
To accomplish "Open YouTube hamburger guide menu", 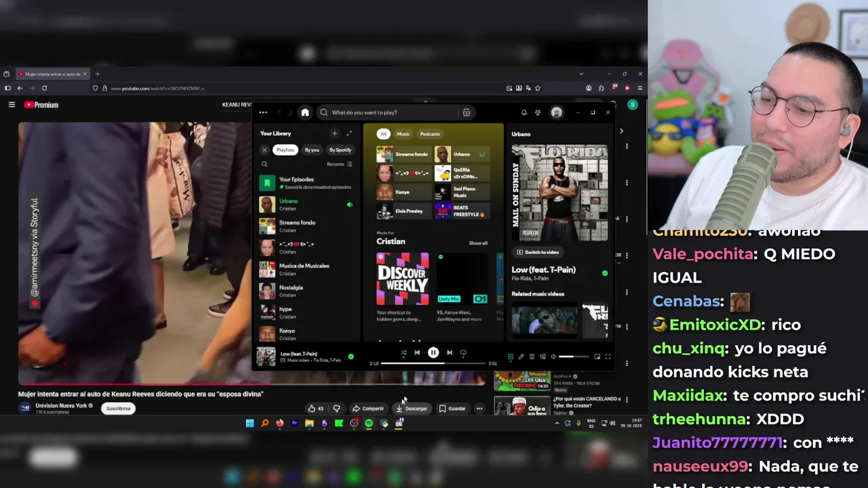I will click(x=12, y=105).
